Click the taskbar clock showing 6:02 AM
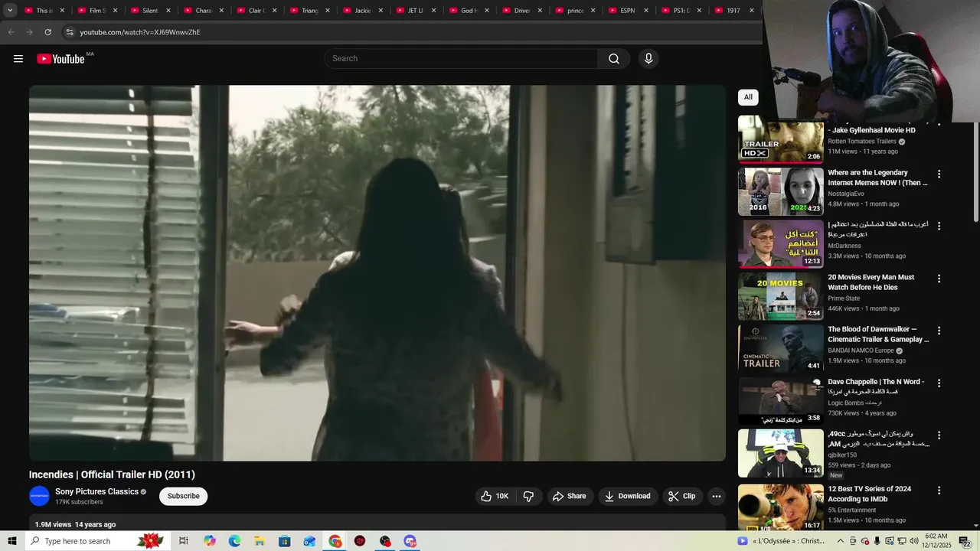 click(x=938, y=541)
